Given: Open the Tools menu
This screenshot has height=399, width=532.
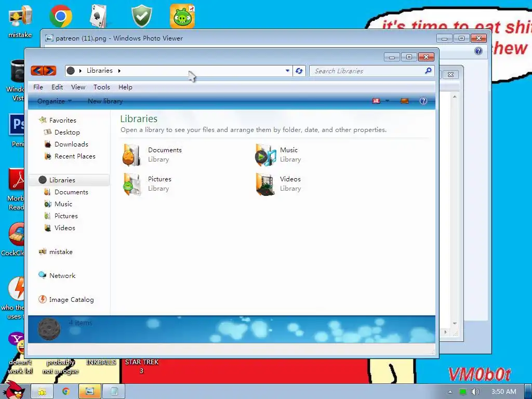Looking at the screenshot, I should click(x=102, y=87).
